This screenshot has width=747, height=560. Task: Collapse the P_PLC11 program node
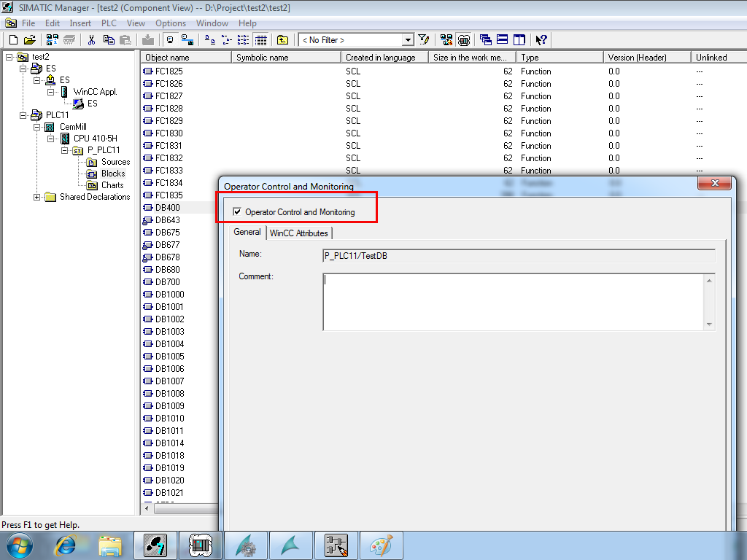point(64,150)
